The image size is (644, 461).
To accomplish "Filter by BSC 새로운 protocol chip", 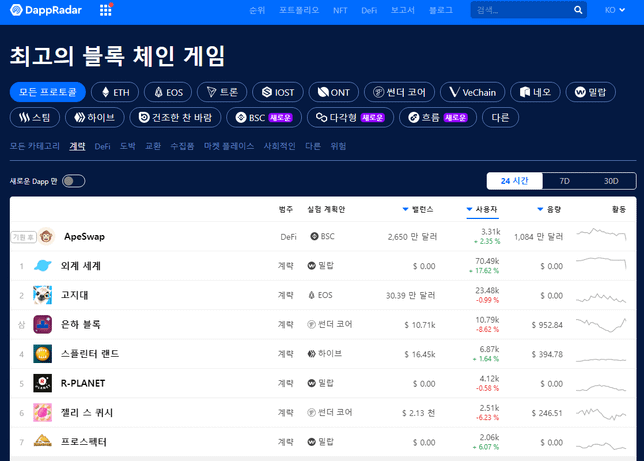I will [264, 118].
